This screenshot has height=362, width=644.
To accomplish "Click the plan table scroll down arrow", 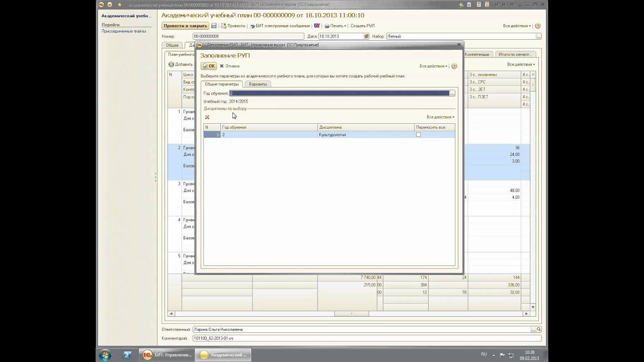I will 533,307.
